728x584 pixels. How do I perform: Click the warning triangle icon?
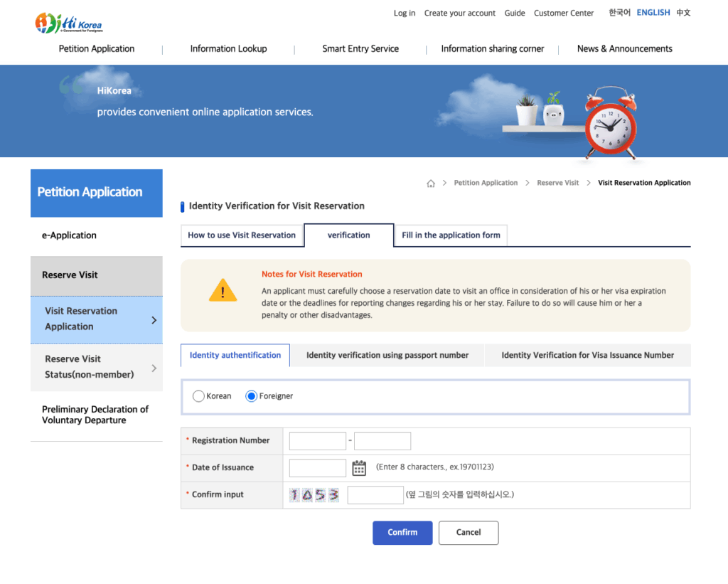[x=223, y=291]
